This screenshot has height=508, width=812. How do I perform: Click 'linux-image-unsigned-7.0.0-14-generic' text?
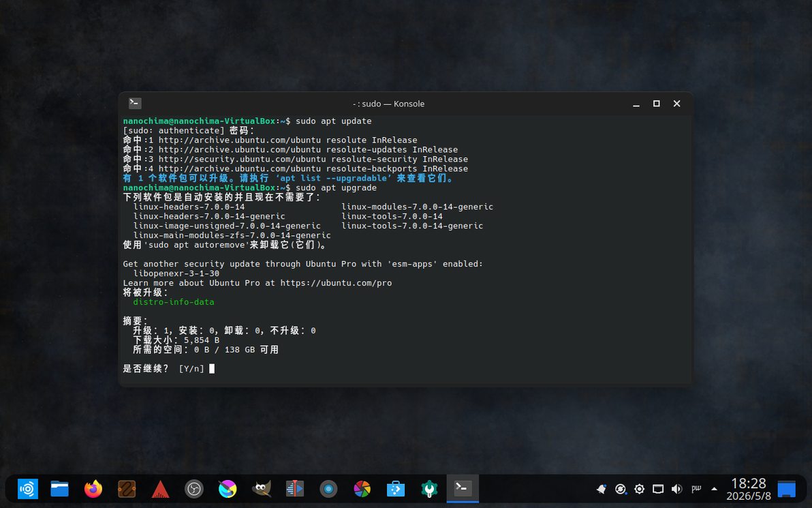point(227,226)
